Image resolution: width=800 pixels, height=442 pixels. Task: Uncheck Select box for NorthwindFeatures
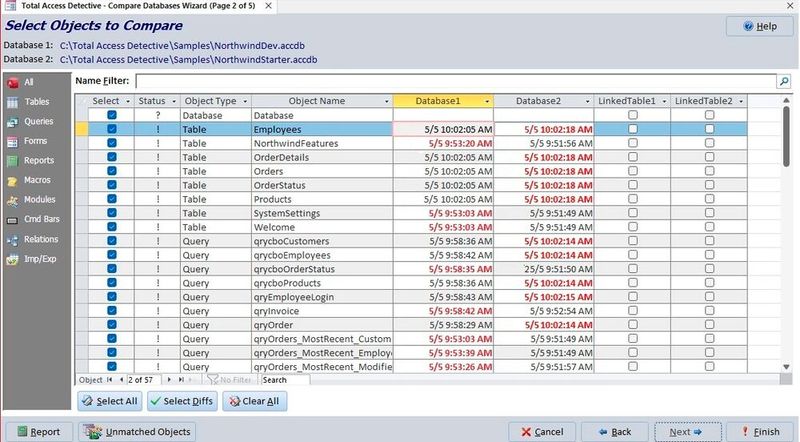coord(112,143)
